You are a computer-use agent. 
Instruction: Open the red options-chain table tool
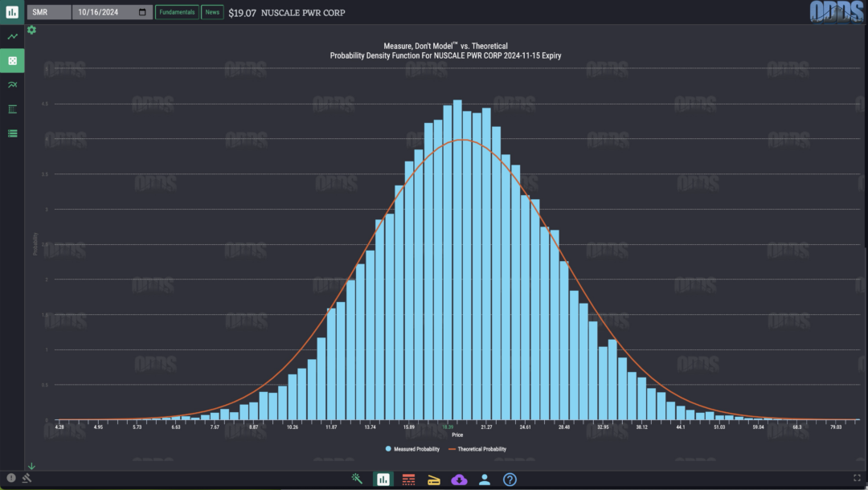[x=408, y=478]
